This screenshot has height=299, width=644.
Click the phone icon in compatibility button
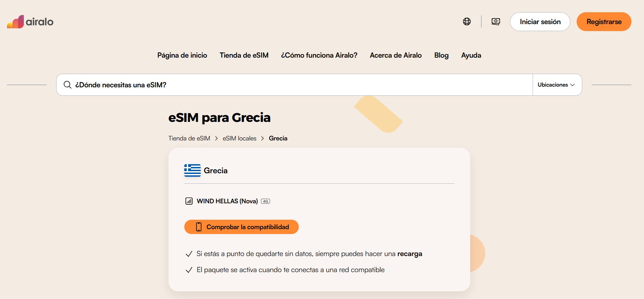[x=199, y=227]
